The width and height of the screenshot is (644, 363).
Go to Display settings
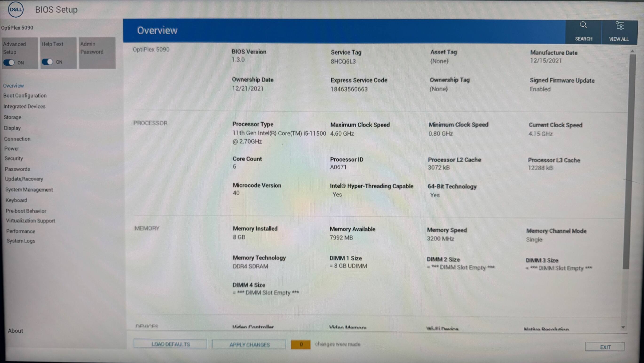pyautogui.click(x=12, y=128)
